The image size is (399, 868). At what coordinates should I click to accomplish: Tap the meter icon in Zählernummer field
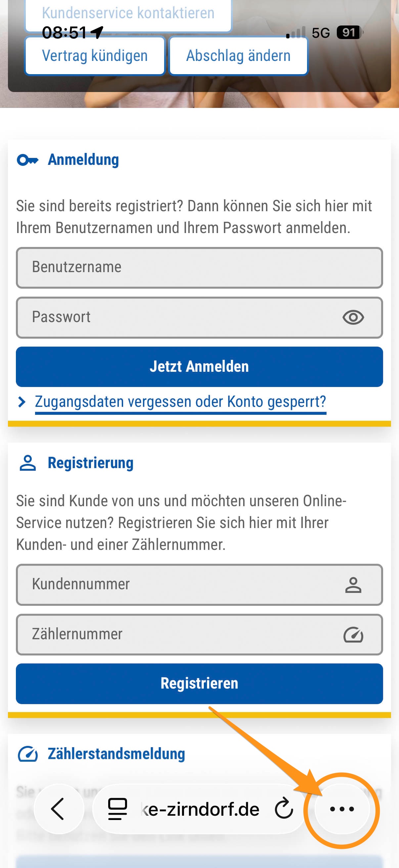tap(353, 635)
